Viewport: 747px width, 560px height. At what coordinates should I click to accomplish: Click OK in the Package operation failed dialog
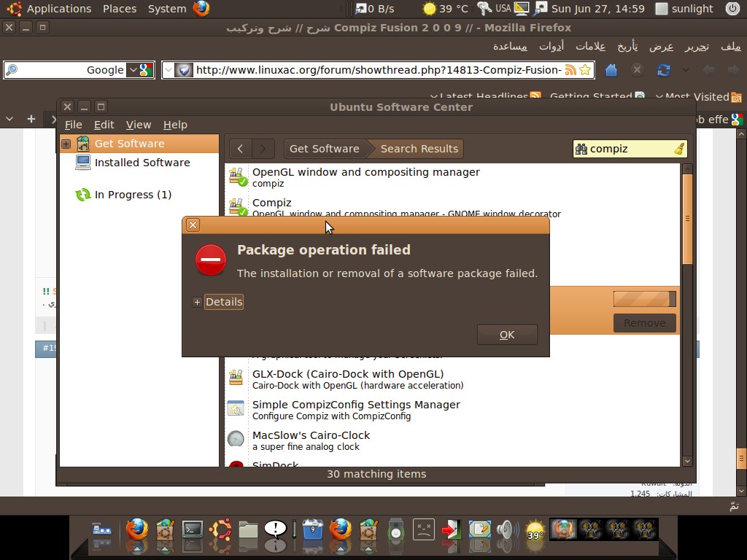507,335
